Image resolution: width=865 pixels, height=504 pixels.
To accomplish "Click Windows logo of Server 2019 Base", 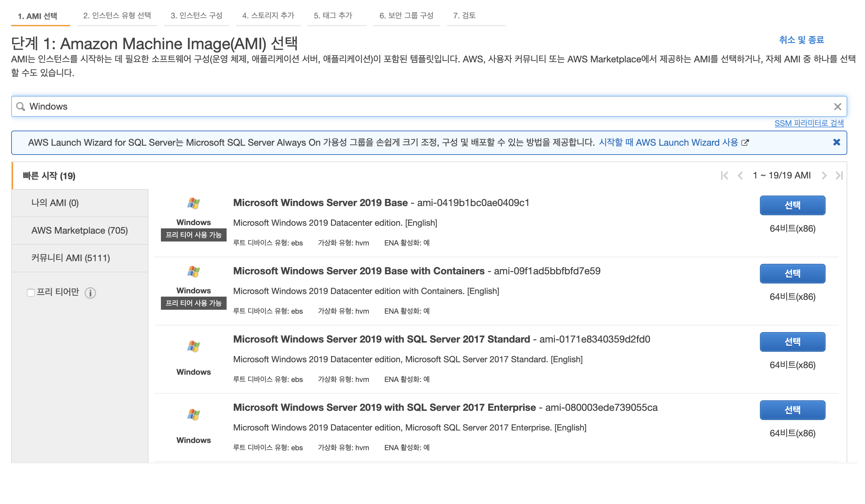I will [x=194, y=203].
